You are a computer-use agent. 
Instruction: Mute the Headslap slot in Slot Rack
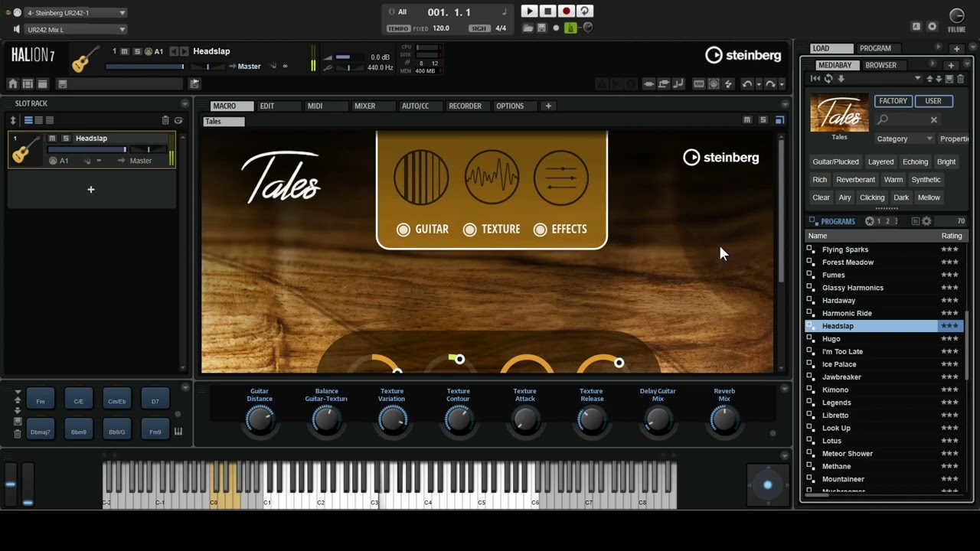pos(52,139)
